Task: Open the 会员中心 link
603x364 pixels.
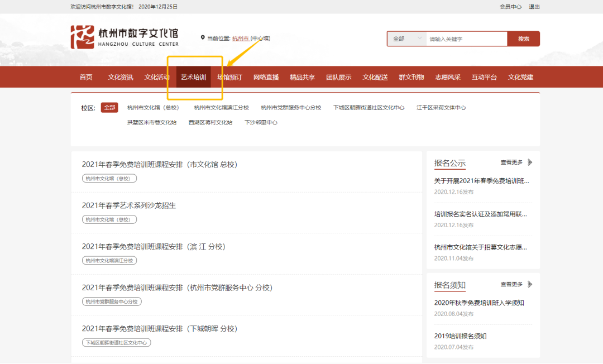Action: [510, 7]
